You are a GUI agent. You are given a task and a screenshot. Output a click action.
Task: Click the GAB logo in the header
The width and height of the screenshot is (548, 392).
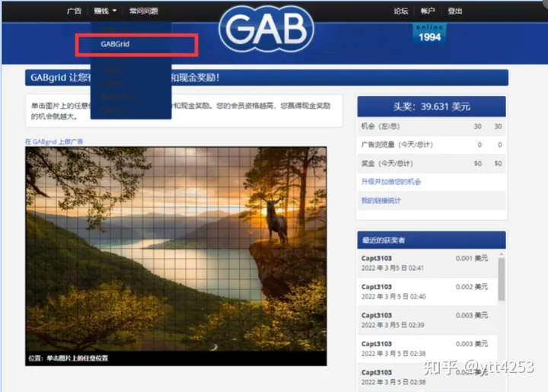tap(266, 29)
